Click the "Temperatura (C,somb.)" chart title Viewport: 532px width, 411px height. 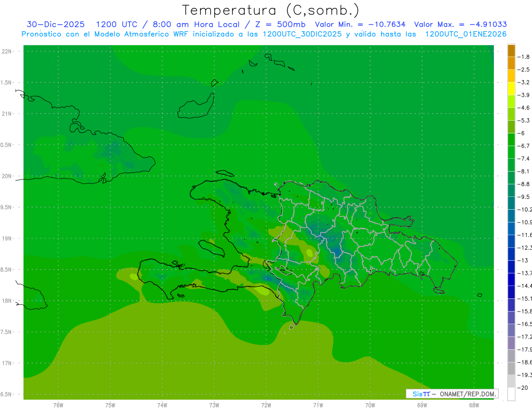pos(270,10)
